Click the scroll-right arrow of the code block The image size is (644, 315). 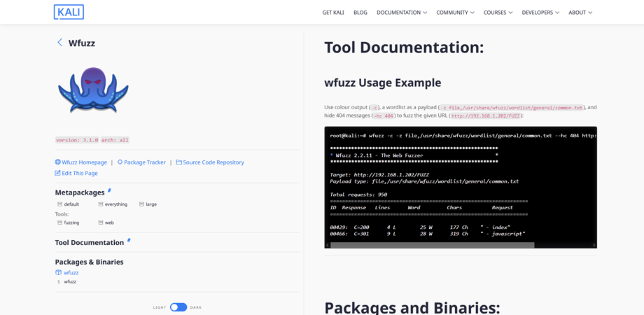click(x=594, y=245)
